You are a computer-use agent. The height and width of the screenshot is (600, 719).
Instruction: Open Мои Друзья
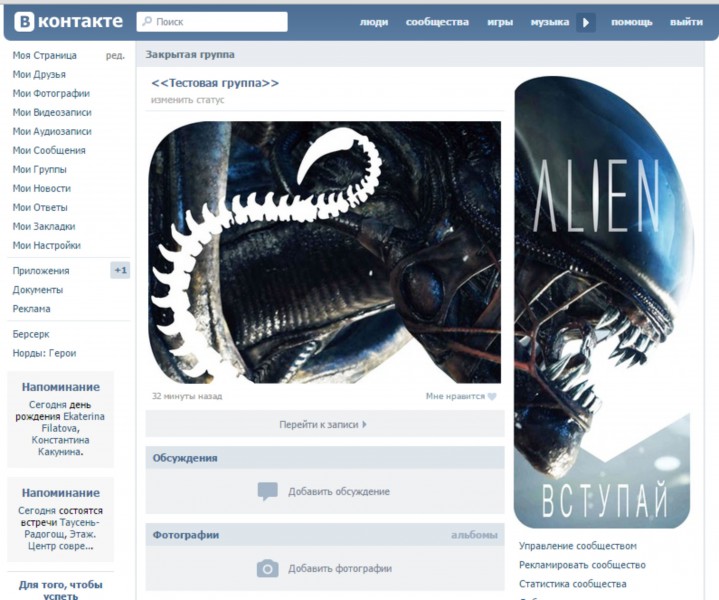tap(39, 74)
